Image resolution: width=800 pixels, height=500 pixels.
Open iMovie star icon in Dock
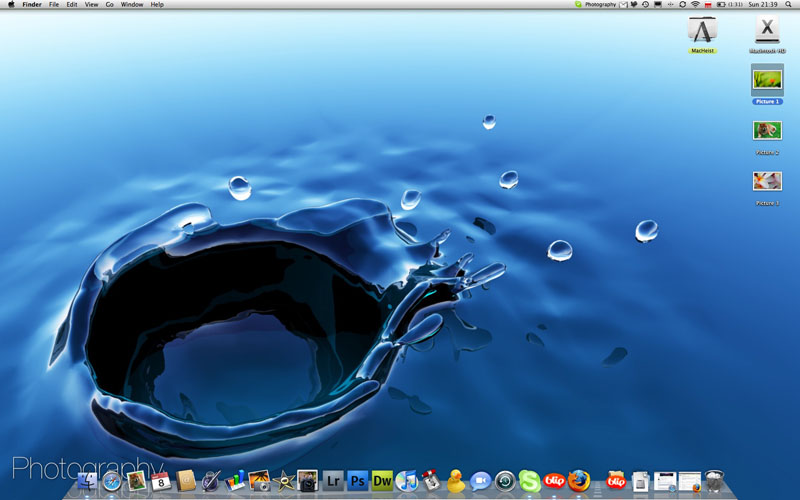pos(284,481)
